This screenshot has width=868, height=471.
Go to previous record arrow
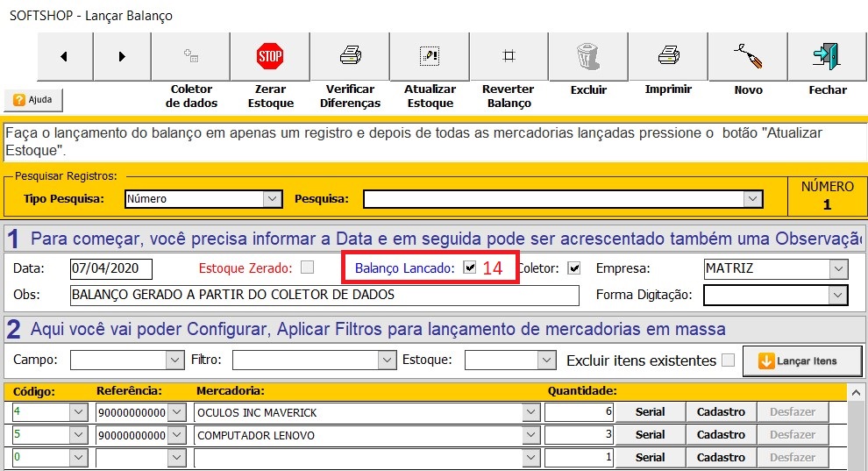[x=64, y=57]
